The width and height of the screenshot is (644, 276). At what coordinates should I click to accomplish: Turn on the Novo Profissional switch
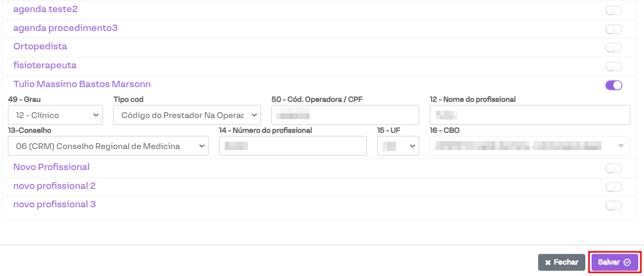(614, 168)
